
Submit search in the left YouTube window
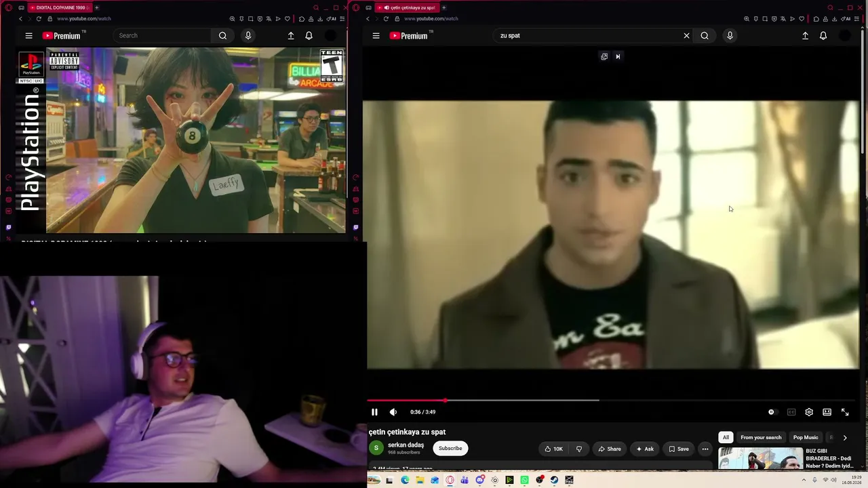pos(222,36)
